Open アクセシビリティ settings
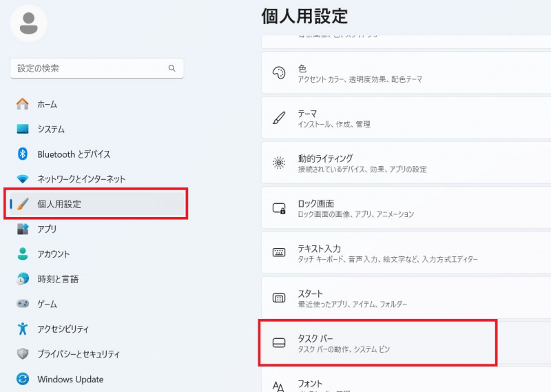The height and width of the screenshot is (392, 551). pos(97,329)
